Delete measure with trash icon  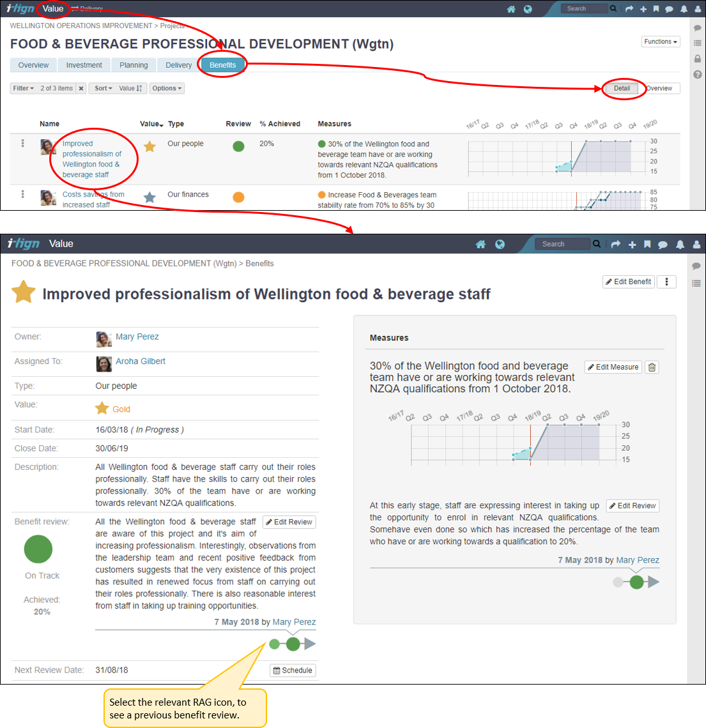click(x=652, y=367)
